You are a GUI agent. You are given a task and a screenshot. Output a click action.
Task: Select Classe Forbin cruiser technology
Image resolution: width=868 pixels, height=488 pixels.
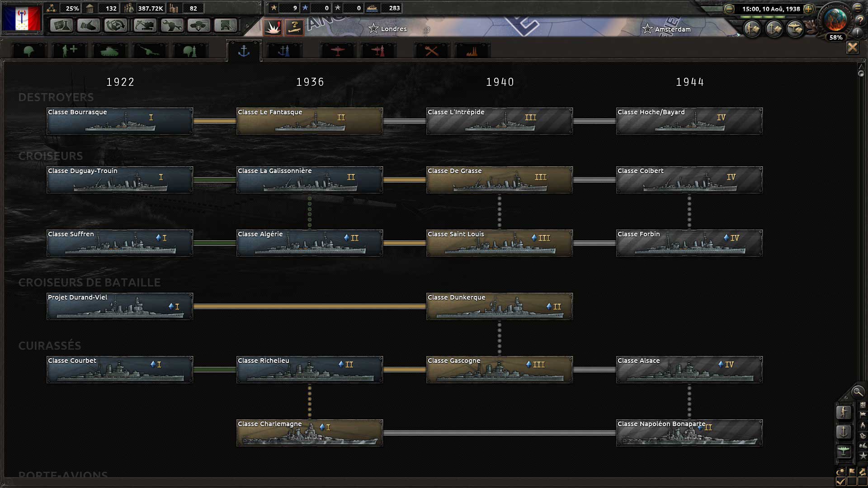tap(689, 243)
